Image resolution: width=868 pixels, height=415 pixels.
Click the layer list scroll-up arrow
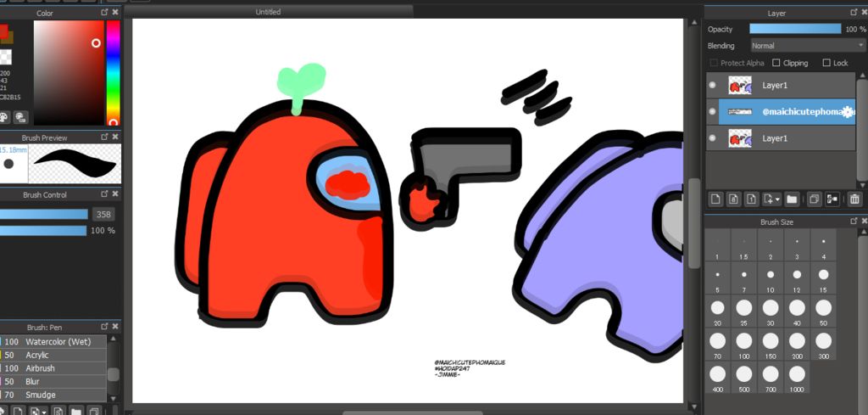pos(862,76)
